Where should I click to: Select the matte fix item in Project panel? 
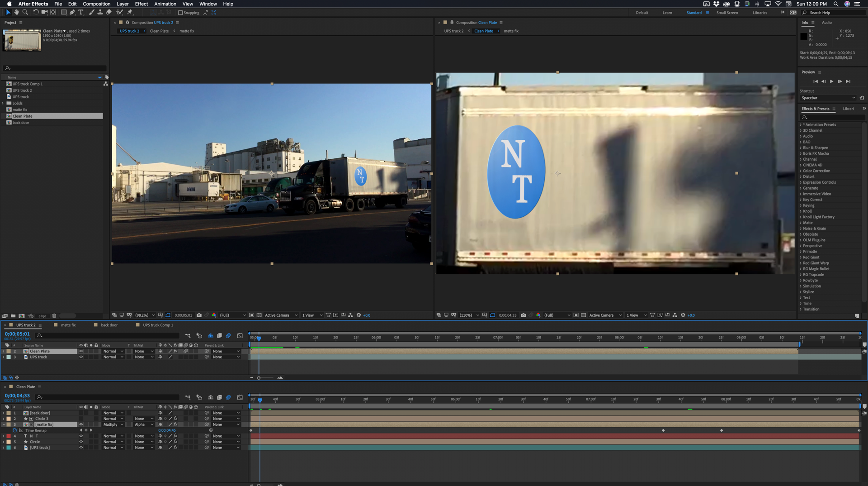[20, 110]
